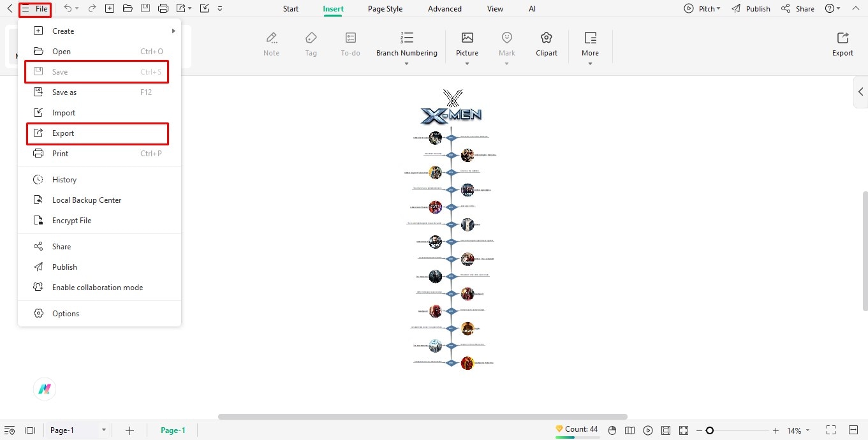The image size is (868, 440).
Task: Click the Publish button at top right
Action: point(751,9)
